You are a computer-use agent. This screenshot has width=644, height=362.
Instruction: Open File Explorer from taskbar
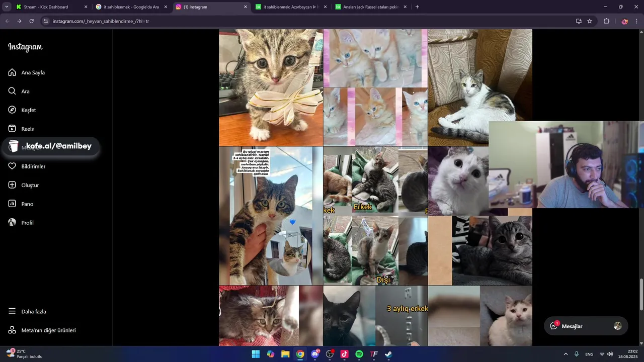coord(285,354)
